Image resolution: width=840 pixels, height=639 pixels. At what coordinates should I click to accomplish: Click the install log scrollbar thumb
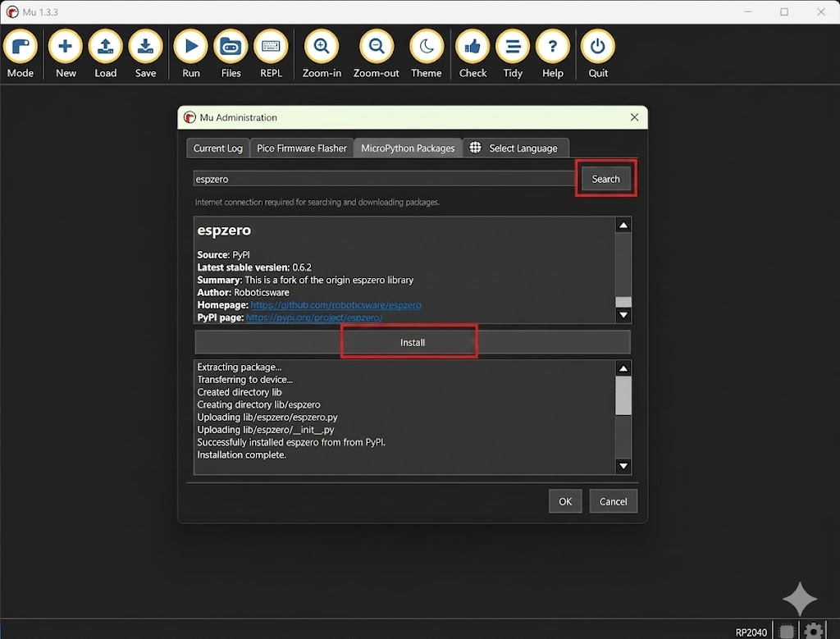[x=623, y=396]
